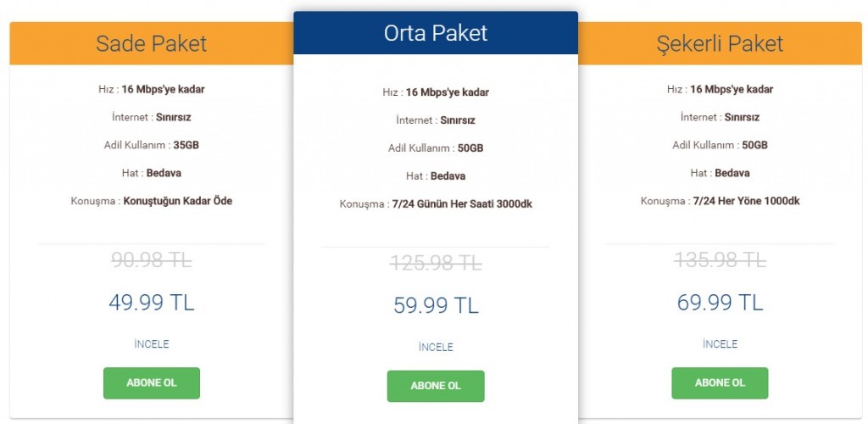The height and width of the screenshot is (424, 868).
Task: Click the 7/24 Günün Her Saati 3000dk line
Action: [461, 204]
